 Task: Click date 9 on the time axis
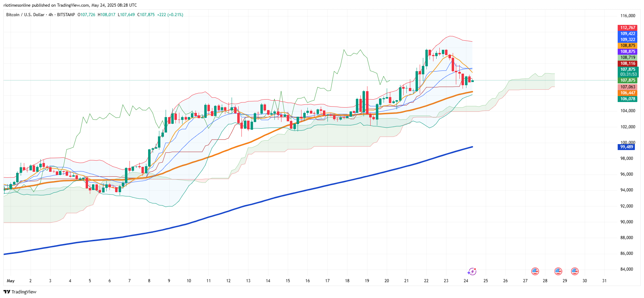(x=169, y=281)
